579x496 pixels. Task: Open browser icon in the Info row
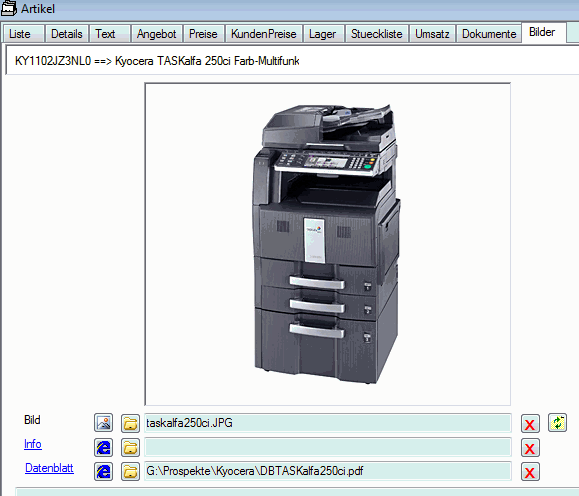pos(103,448)
